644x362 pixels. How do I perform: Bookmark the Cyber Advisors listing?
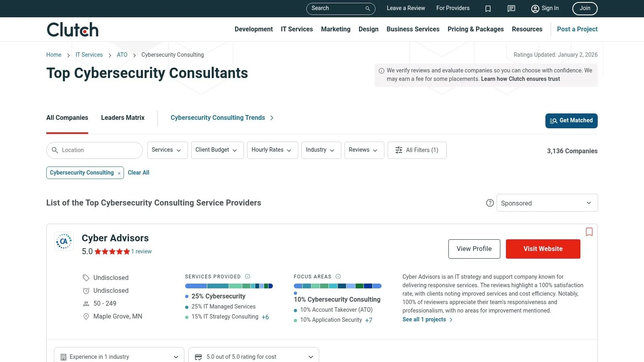point(589,232)
